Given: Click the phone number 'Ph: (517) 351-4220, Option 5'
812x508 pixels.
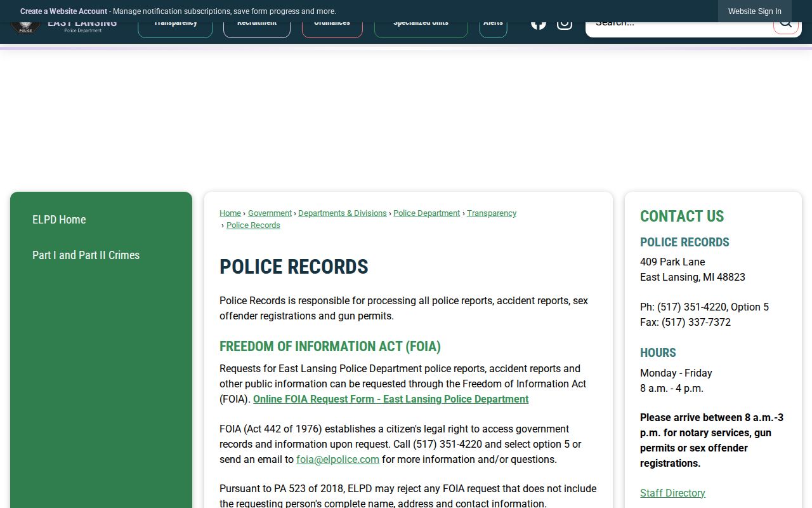Looking at the screenshot, I should pyautogui.click(x=704, y=307).
